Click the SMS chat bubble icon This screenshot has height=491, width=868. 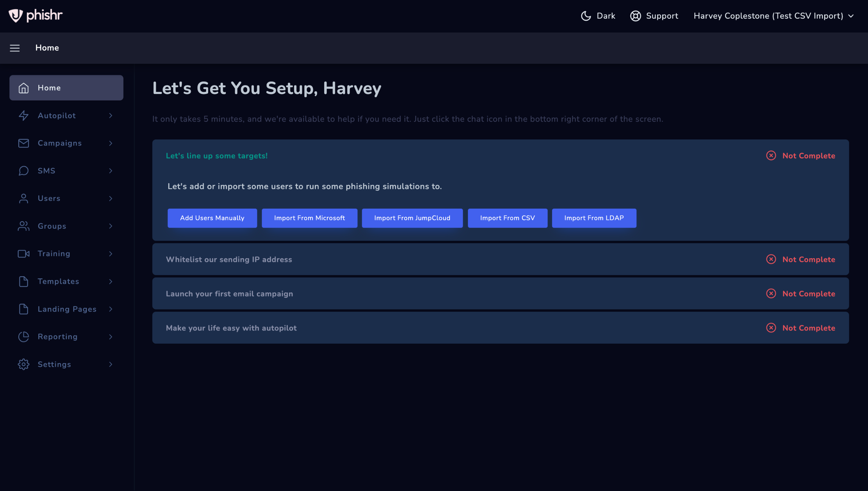[23, 171]
